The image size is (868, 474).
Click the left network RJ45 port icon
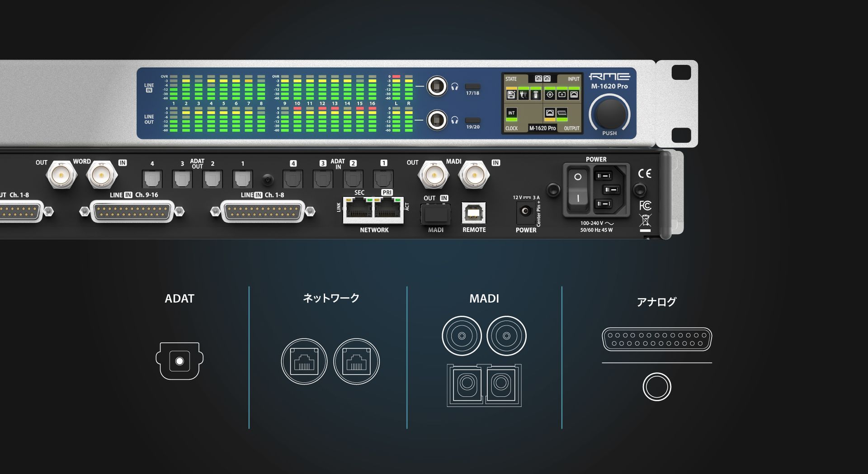[x=304, y=361]
